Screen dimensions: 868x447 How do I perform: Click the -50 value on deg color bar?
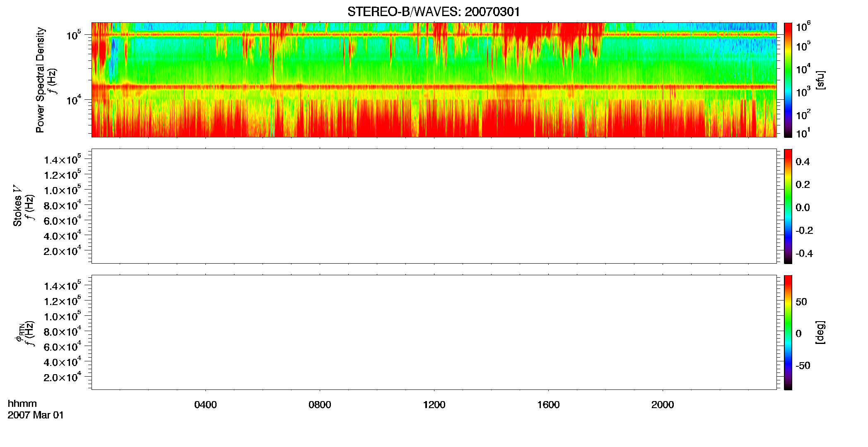pos(803,365)
